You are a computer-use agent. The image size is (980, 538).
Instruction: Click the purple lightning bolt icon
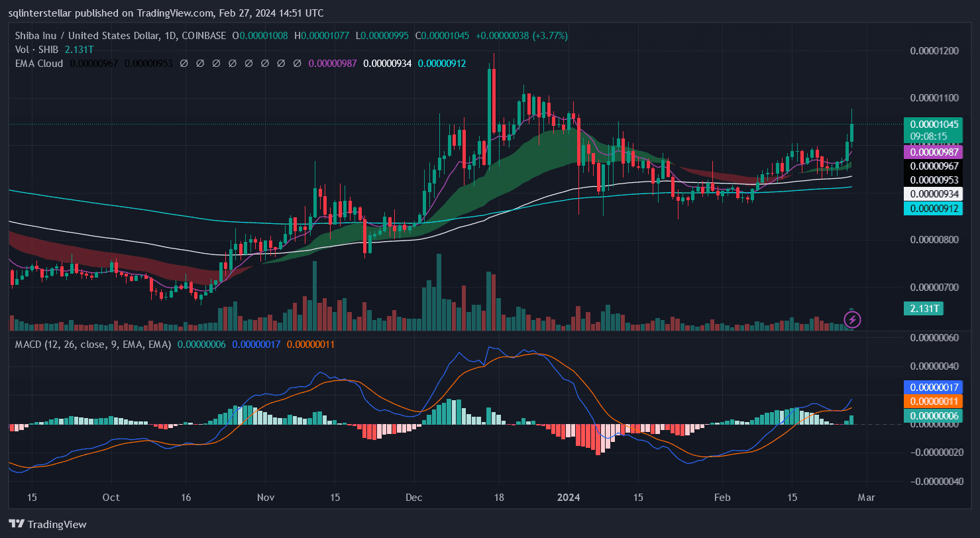pyautogui.click(x=852, y=320)
